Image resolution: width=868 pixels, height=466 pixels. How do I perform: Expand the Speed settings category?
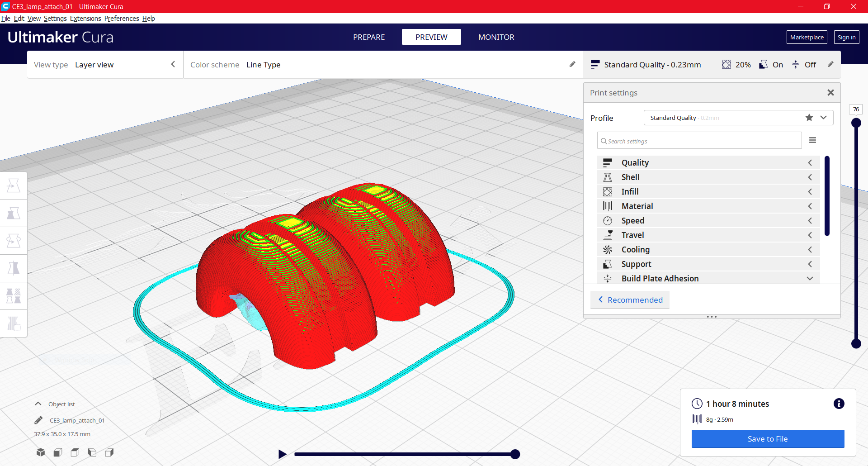pyautogui.click(x=708, y=220)
